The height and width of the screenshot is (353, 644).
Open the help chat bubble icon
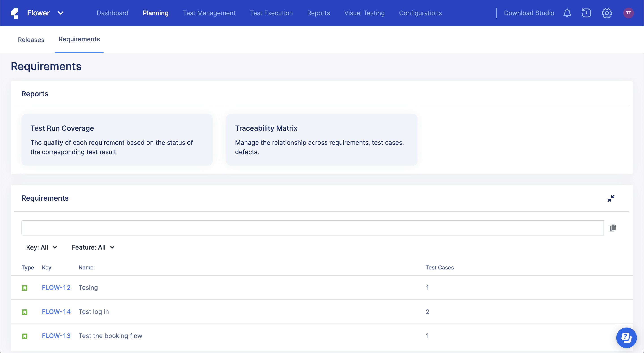tap(626, 338)
